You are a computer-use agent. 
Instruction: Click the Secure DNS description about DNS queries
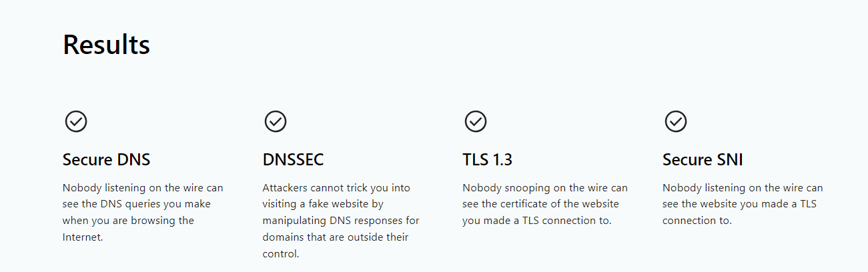pyautogui.click(x=143, y=212)
